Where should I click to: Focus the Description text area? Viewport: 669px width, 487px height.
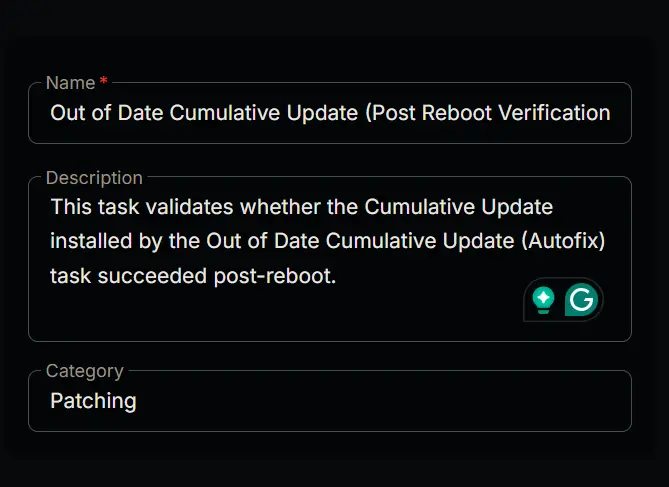point(330,259)
